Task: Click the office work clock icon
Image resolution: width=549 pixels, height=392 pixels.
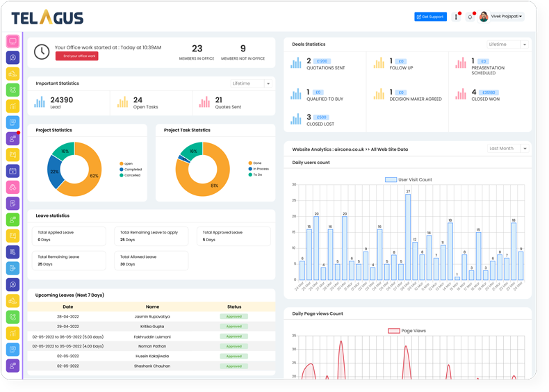Action: [42, 52]
